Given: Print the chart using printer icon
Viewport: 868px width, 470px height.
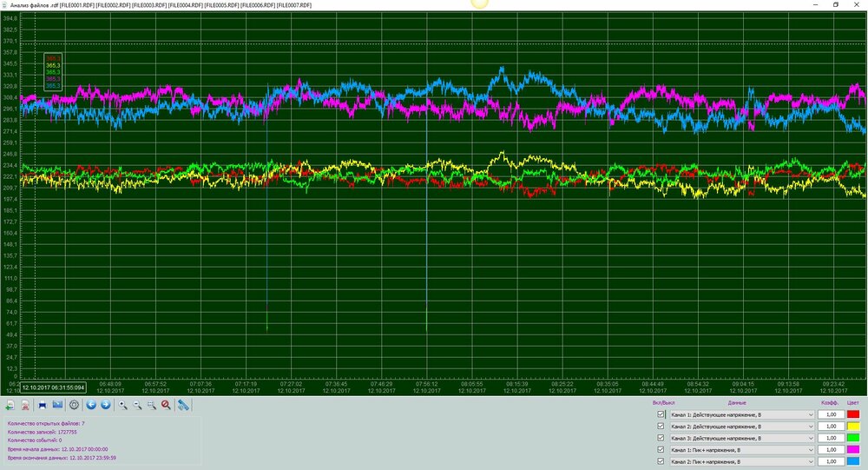Looking at the screenshot, I should 42,405.
